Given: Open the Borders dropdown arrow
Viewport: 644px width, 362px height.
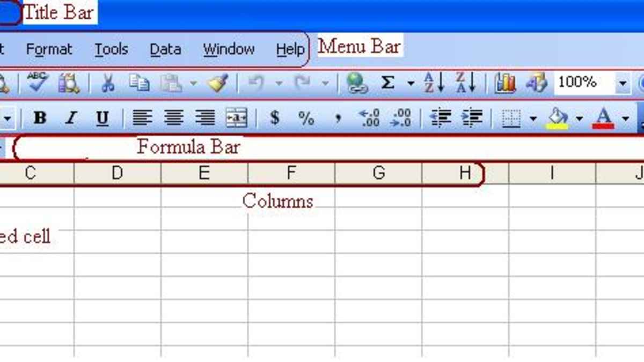Looking at the screenshot, I should pos(533,118).
